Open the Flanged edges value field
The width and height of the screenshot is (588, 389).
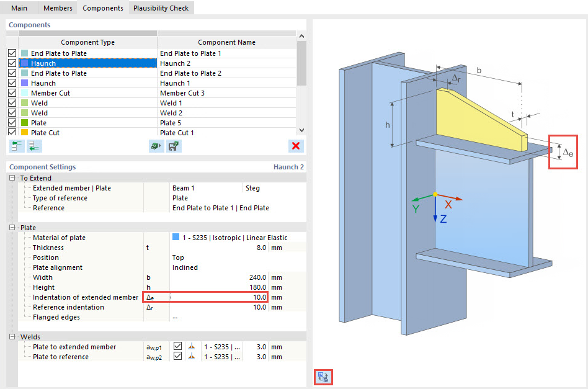pos(238,317)
